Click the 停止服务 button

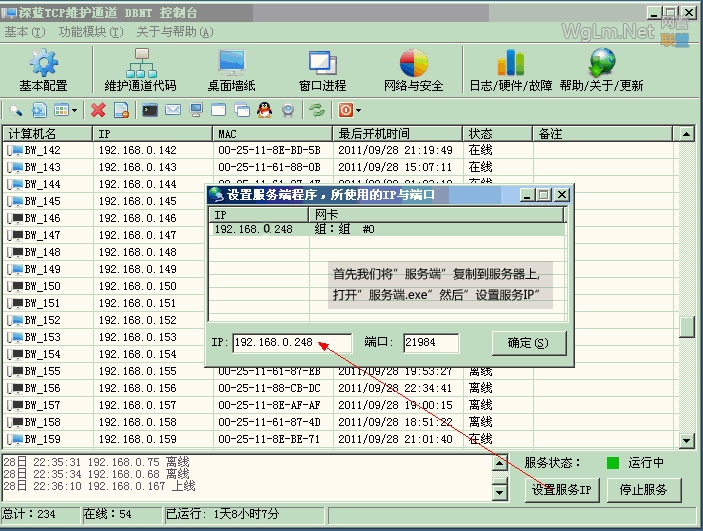point(644,490)
